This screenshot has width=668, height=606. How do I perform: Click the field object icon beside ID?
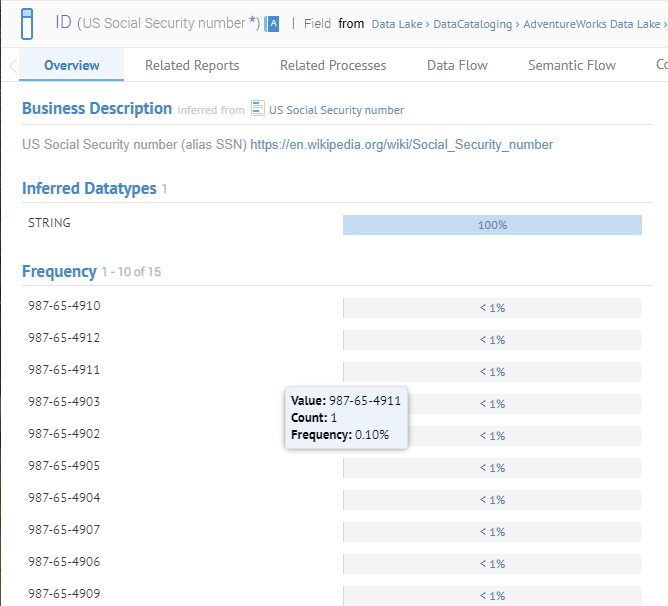coord(28,22)
